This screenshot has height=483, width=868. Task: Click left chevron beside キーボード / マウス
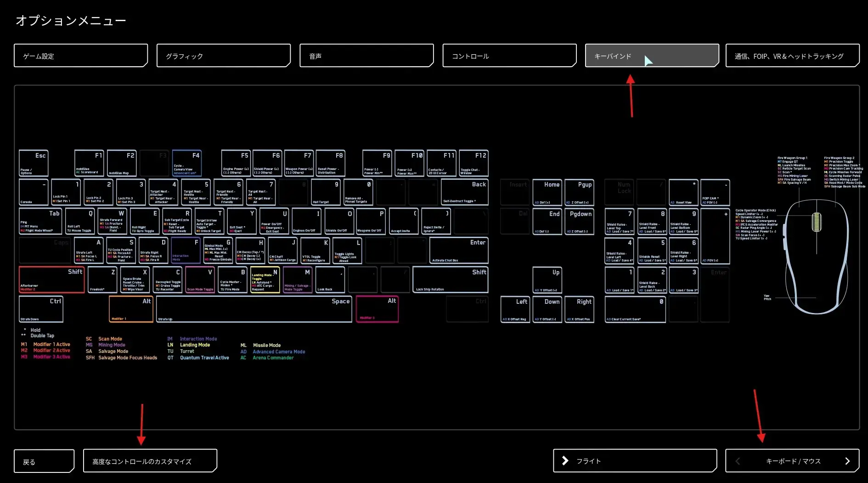[x=738, y=461]
